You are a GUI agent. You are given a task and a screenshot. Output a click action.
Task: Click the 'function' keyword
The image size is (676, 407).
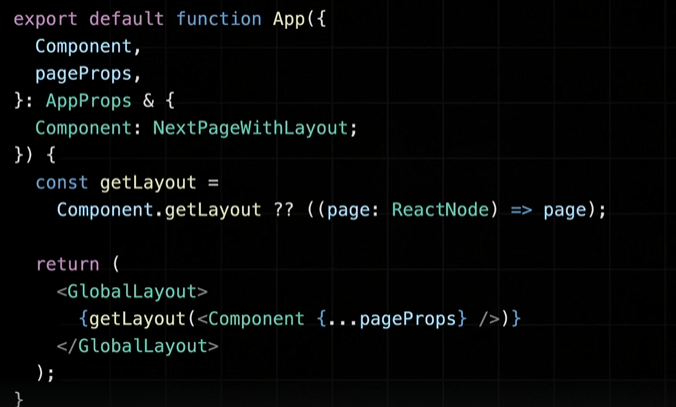(219, 19)
